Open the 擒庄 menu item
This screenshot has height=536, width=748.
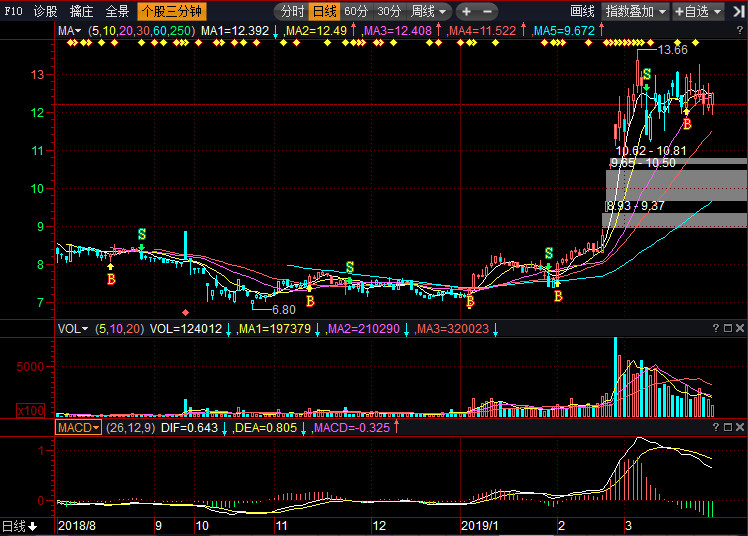[81, 11]
